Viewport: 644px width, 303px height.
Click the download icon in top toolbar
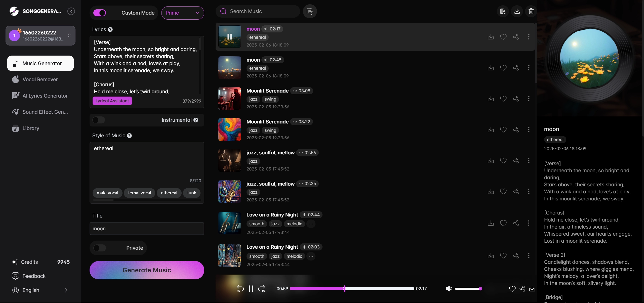(x=517, y=11)
